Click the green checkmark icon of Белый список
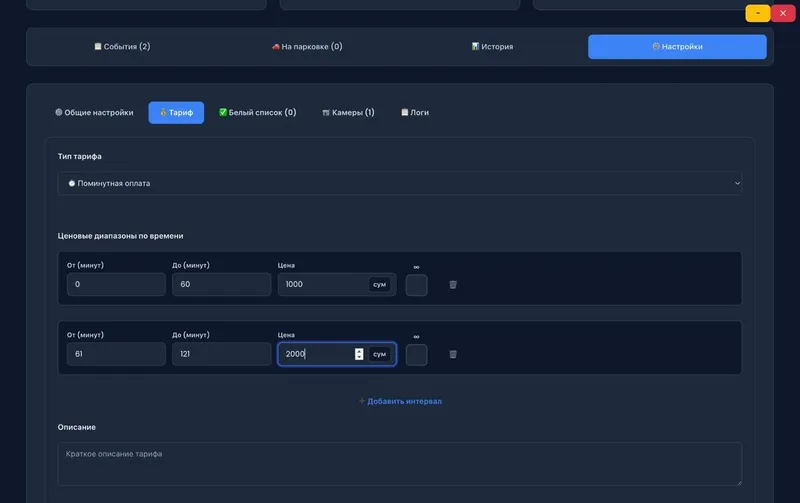The width and height of the screenshot is (800, 503). [x=223, y=112]
